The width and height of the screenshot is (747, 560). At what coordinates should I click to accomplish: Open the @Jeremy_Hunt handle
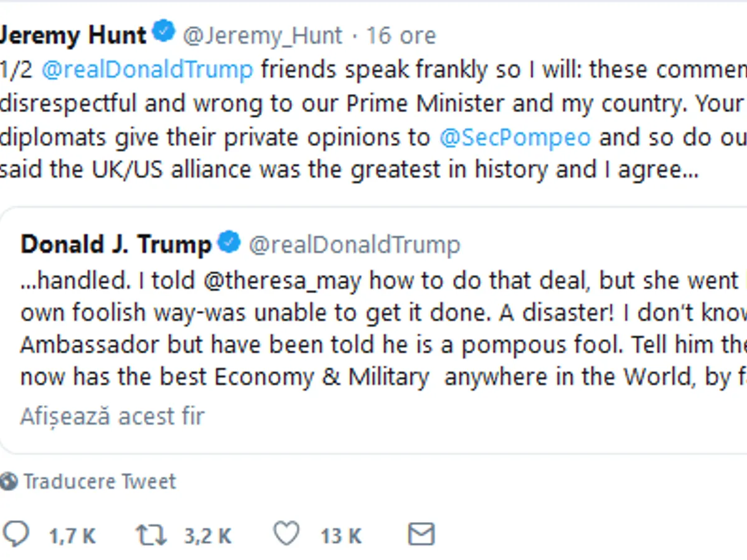(x=262, y=35)
